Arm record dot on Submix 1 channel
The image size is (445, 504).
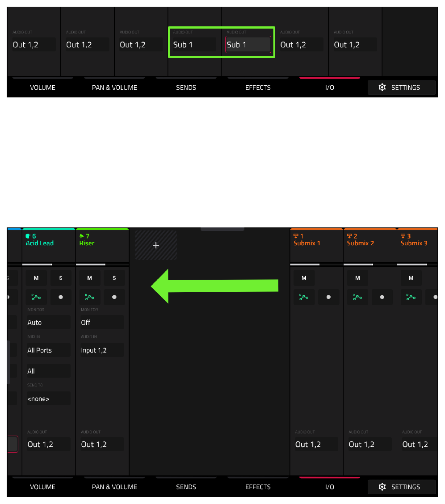click(328, 297)
